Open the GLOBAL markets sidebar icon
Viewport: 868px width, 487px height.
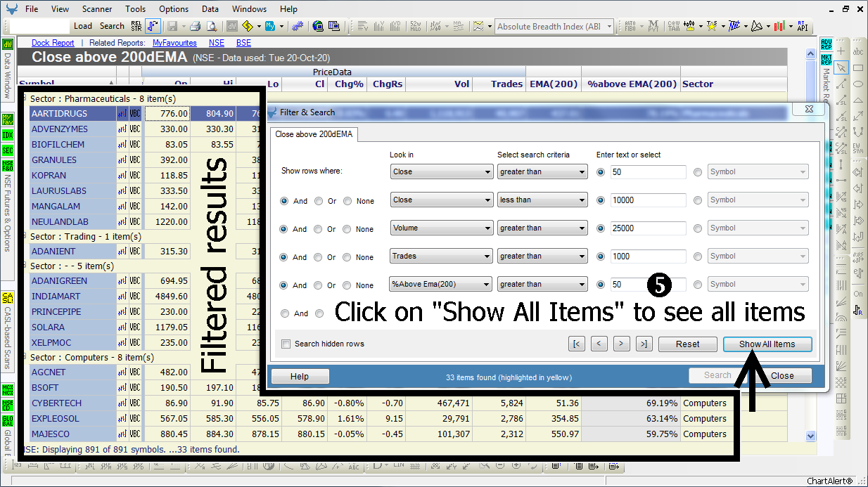[x=8, y=420]
